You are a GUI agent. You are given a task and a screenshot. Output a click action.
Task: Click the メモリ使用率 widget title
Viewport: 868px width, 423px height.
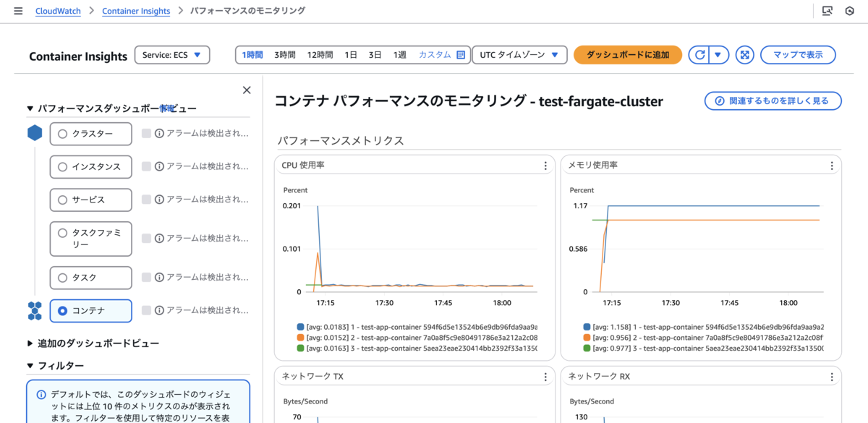(x=593, y=166)
